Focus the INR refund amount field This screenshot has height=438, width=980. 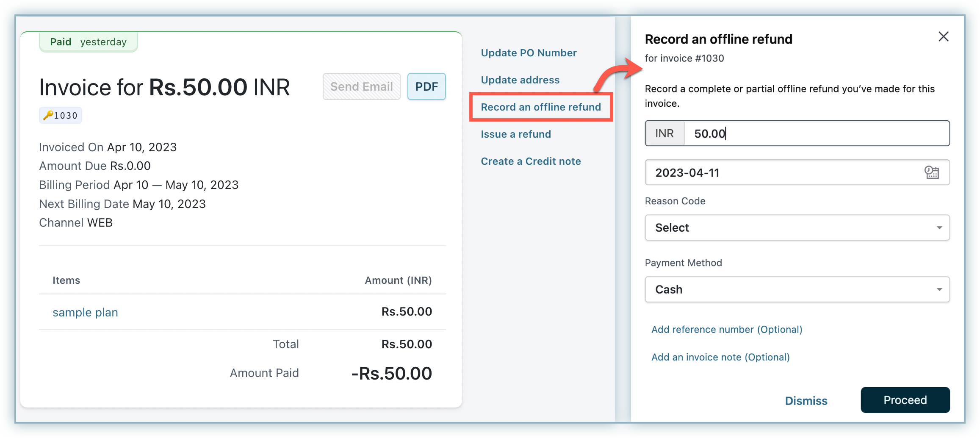pyautogui.click(x=816, y=134)
